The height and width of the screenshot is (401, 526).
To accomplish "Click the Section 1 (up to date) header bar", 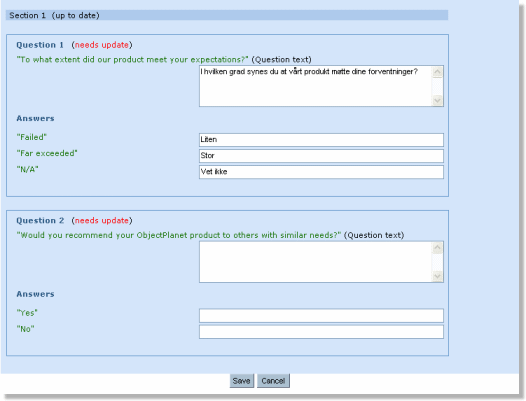I will (227, 15).
